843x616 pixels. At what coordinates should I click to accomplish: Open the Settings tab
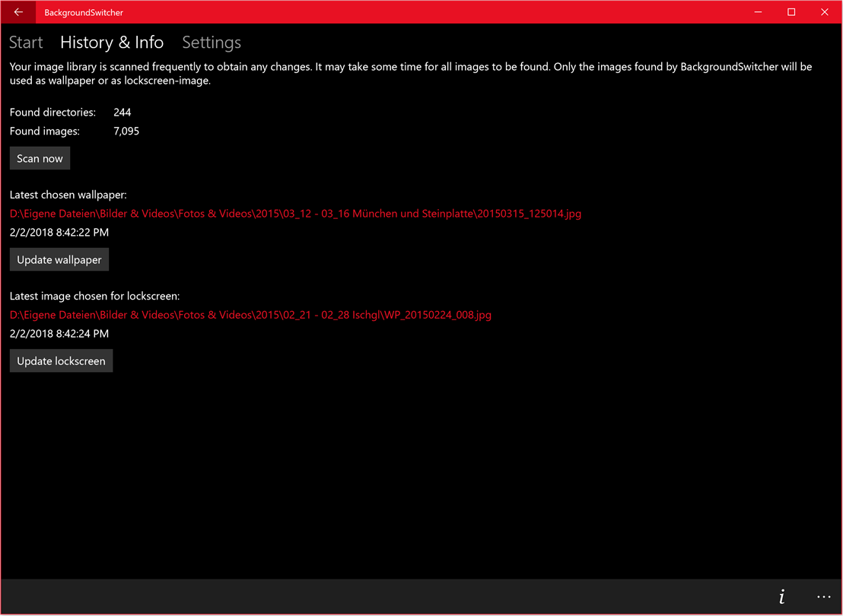(x=212, y=43)
